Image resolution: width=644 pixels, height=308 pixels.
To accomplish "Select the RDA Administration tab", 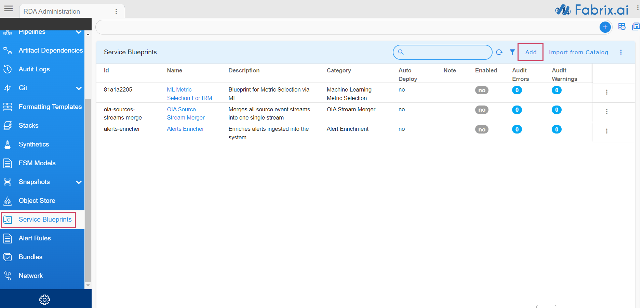I will tap(52, 11).
